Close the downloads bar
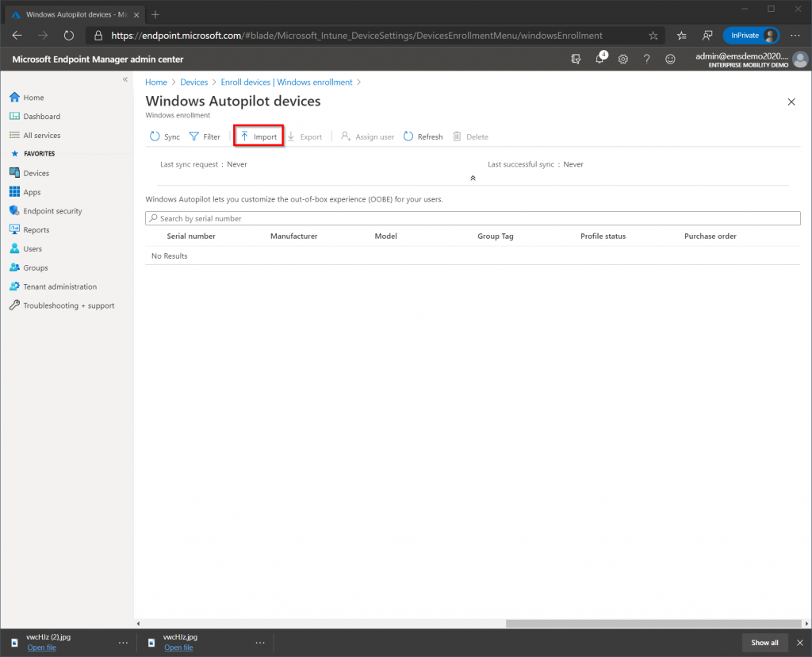The width and height of the screenshot is (812, 657). click(800, 643)
